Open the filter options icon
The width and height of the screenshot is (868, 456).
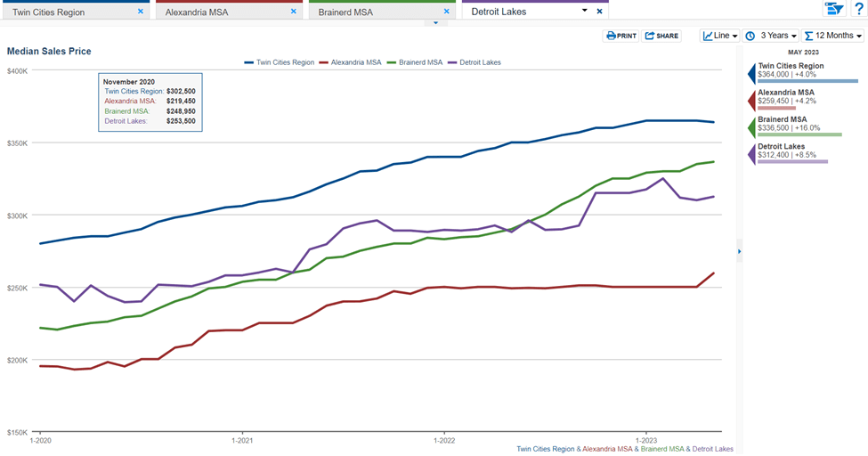833,9
